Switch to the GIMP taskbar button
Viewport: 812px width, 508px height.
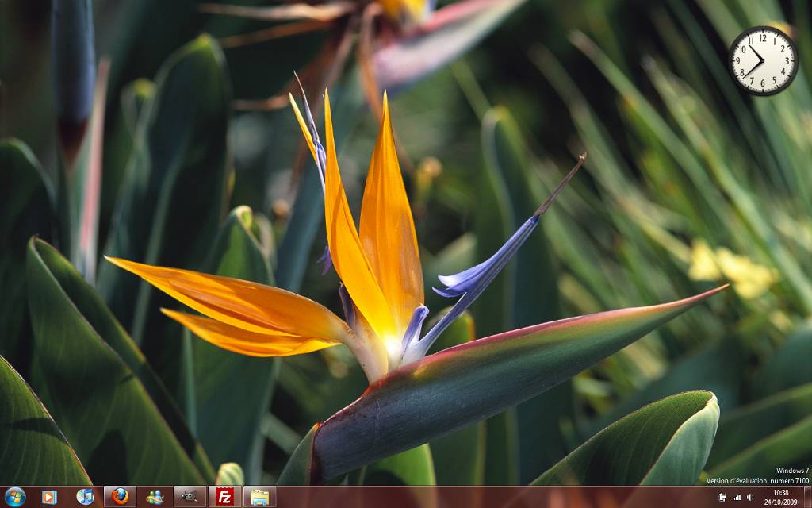(190, 497)
